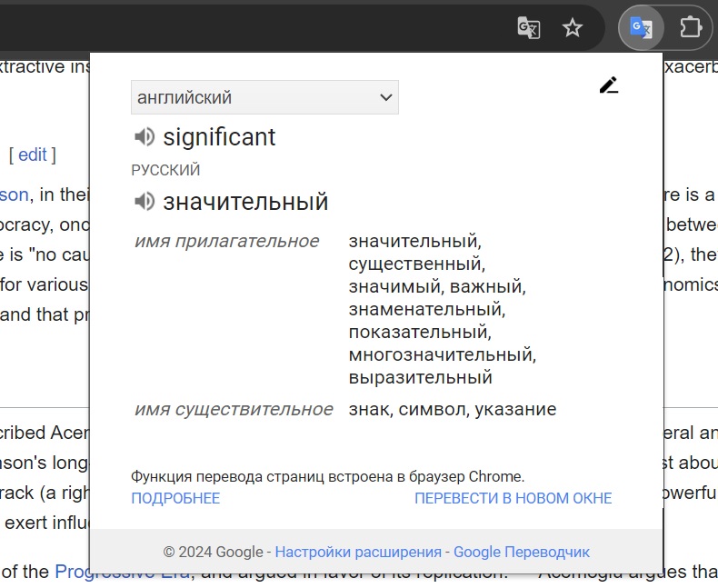Click synonym 'многозначительный'

443,355
